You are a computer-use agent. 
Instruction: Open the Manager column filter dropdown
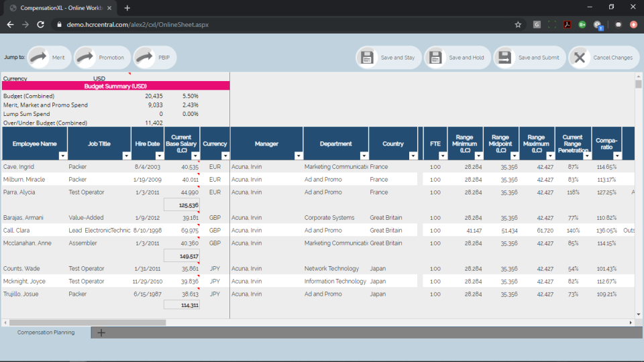(299, 156)
